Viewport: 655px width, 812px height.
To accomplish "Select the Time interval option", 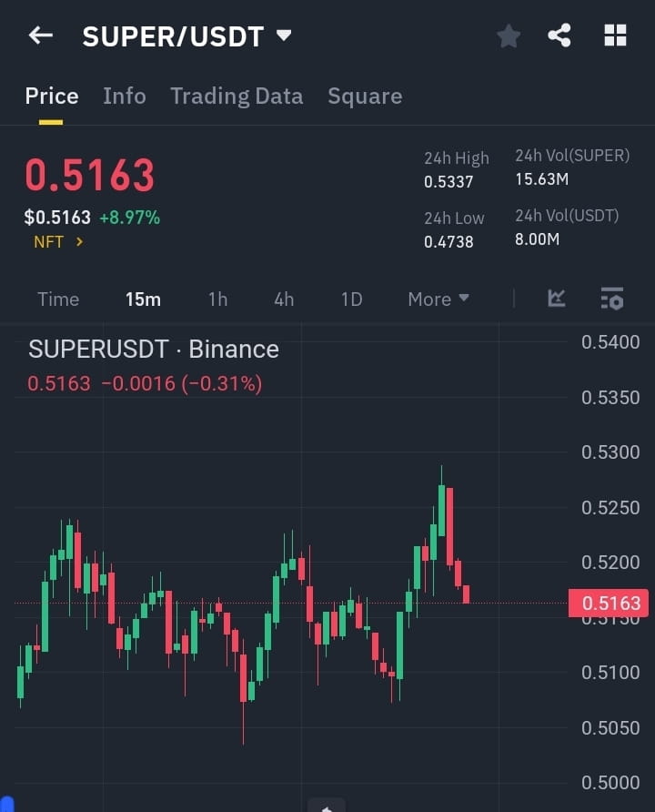I will click(x=57, y=299).
